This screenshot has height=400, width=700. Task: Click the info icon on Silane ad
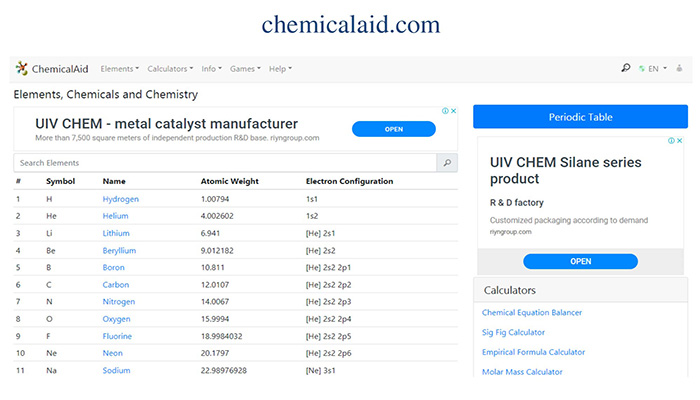pos(672,139)
